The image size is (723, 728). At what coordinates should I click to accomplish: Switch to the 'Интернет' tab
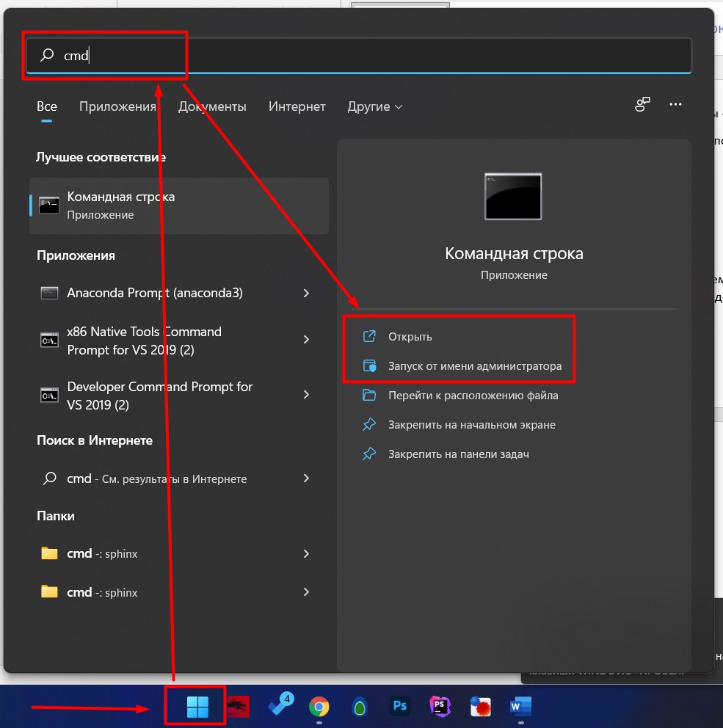point(297,107)
